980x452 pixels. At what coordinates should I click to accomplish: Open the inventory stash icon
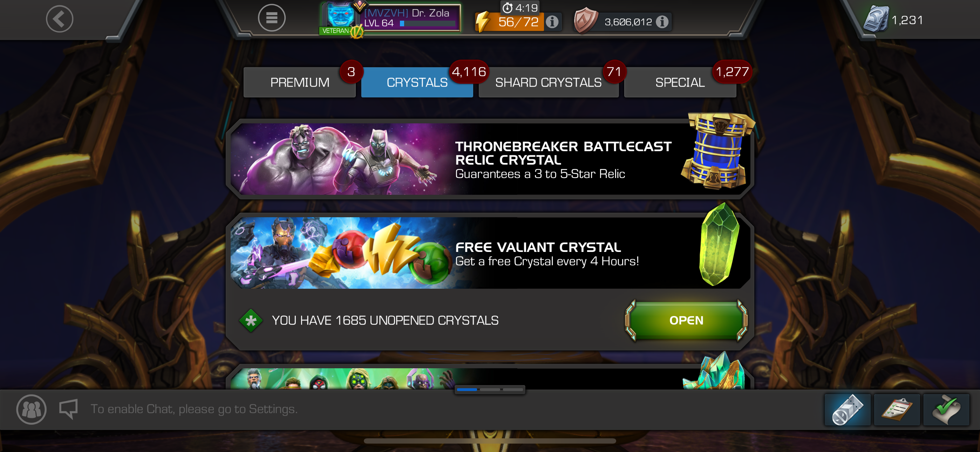(x=847, y=410)
